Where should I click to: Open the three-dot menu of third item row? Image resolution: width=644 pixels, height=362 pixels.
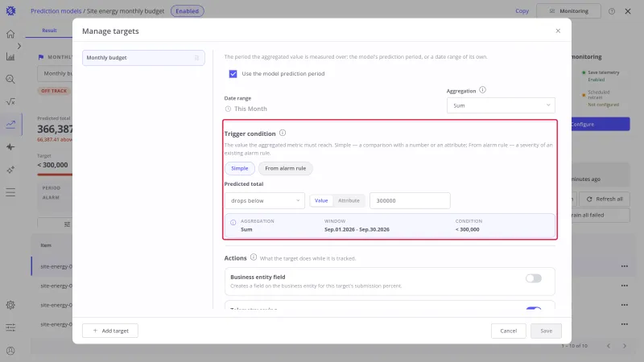pyautogui.click(x=625, y=305)
